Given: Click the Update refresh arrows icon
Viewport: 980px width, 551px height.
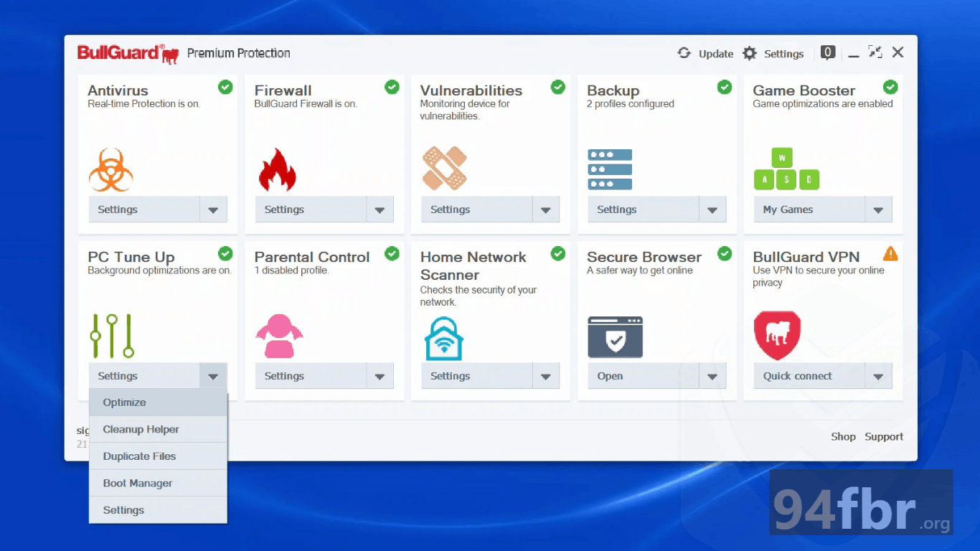Looking at the screenshot, I should click(684, 53).
